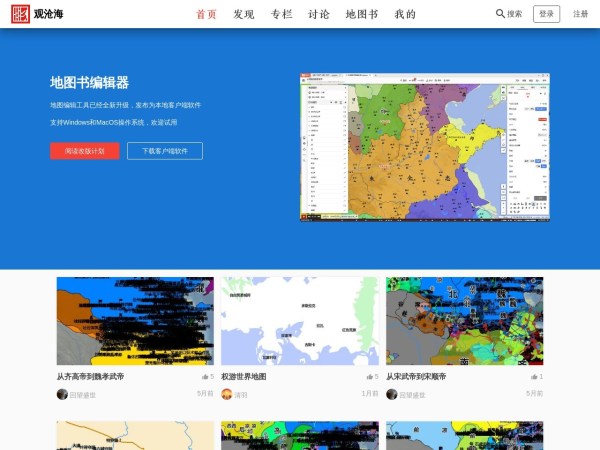Open the 首页 navigation tab

click(206, 14)
